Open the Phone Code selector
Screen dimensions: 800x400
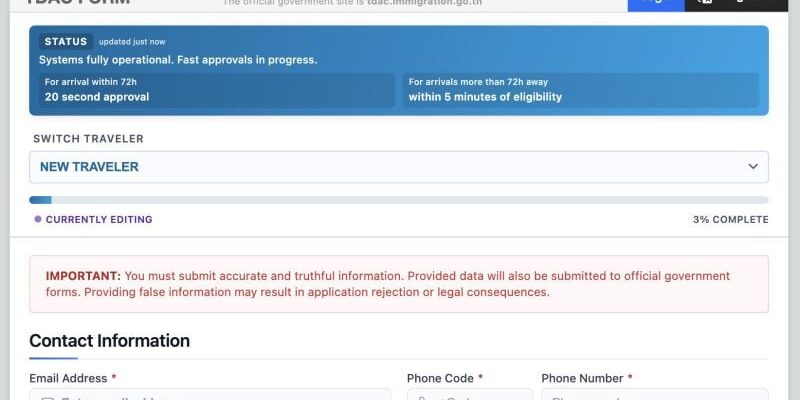coord(470,394)
